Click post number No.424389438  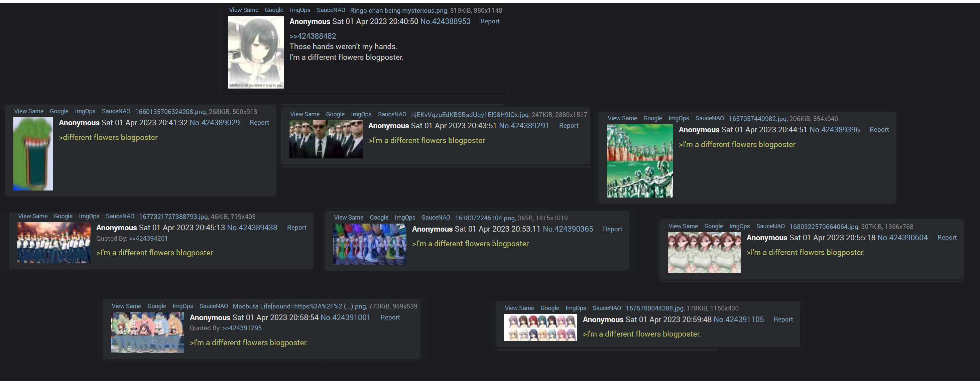[252, 227]
